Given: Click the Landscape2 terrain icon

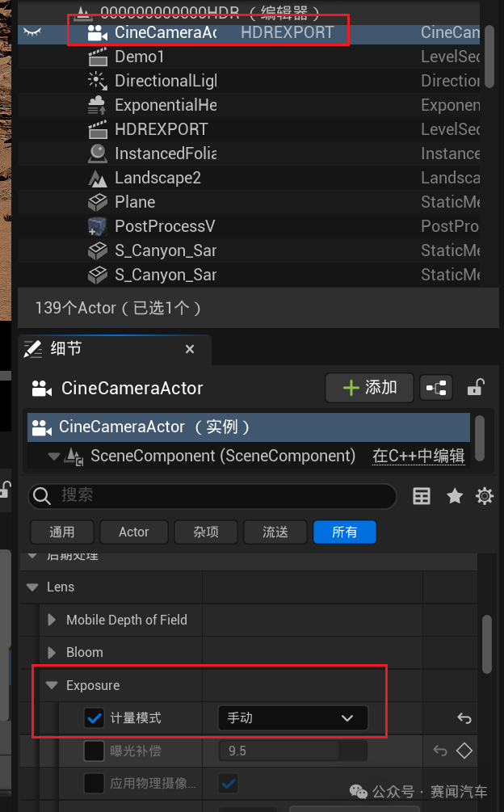Looking at the screenshot, I should tap(97, 178).
